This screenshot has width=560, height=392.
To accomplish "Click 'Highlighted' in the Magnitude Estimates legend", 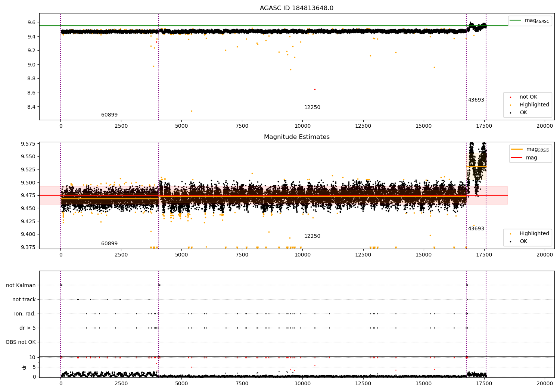I will [x=534, y=234].
